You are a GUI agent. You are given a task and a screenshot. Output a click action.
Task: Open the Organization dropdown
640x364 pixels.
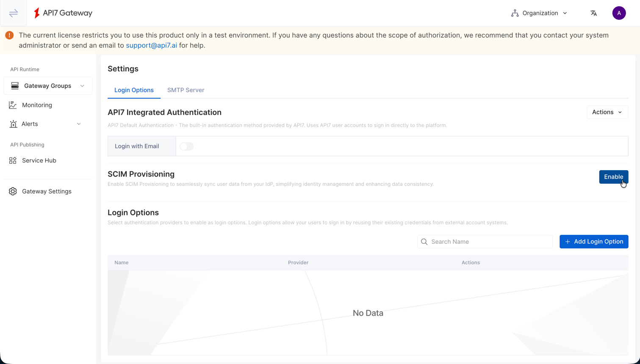click(x=539, y=13)
